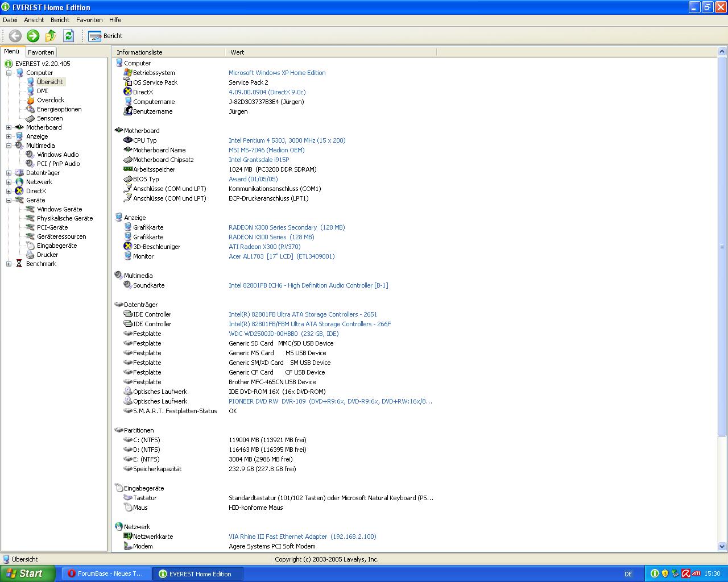The height and width of the screenshot is (582, 728).
Task: Refresh the view with the Refresh icon
Action: [68, 36]
